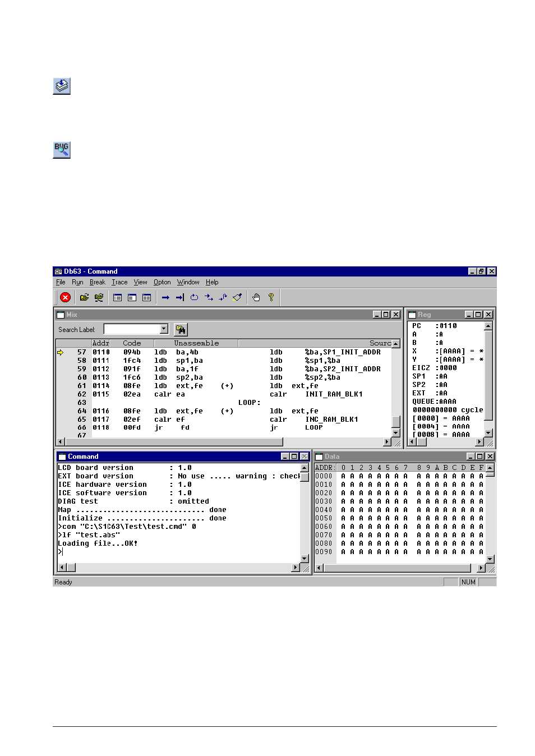Open the Help menu
The image size is (535, 756).
pos(212,282)
